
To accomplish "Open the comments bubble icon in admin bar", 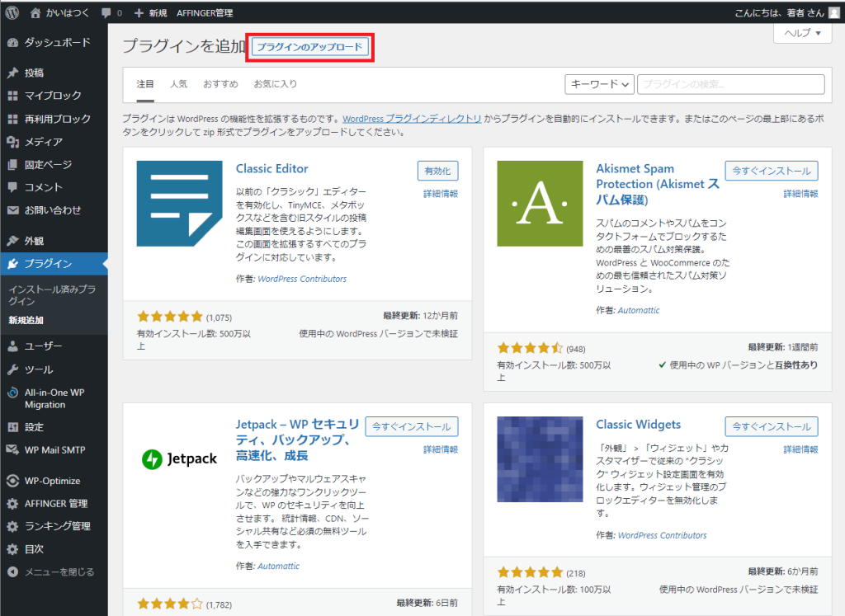I will click(106, 13).
